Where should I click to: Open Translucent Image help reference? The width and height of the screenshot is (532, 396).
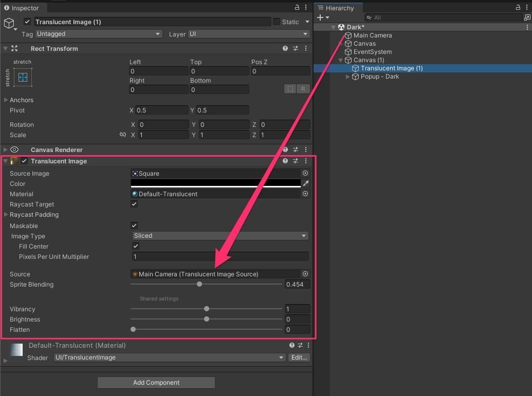[285, 161]
